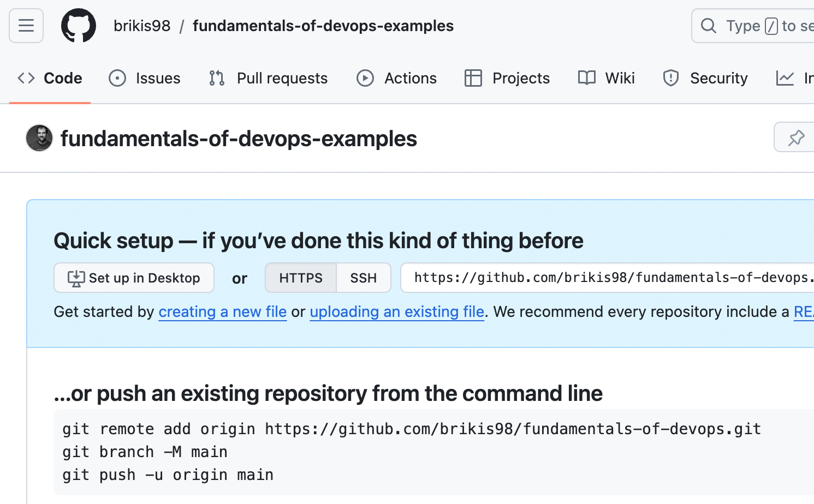Viewport: 814px width, 504px height.
Task: Open the hamburger navigation menu
Action: click(26, 26)
